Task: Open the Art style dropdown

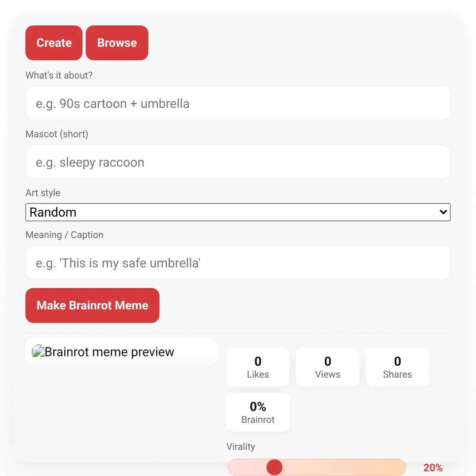Action: coord(238,212)
